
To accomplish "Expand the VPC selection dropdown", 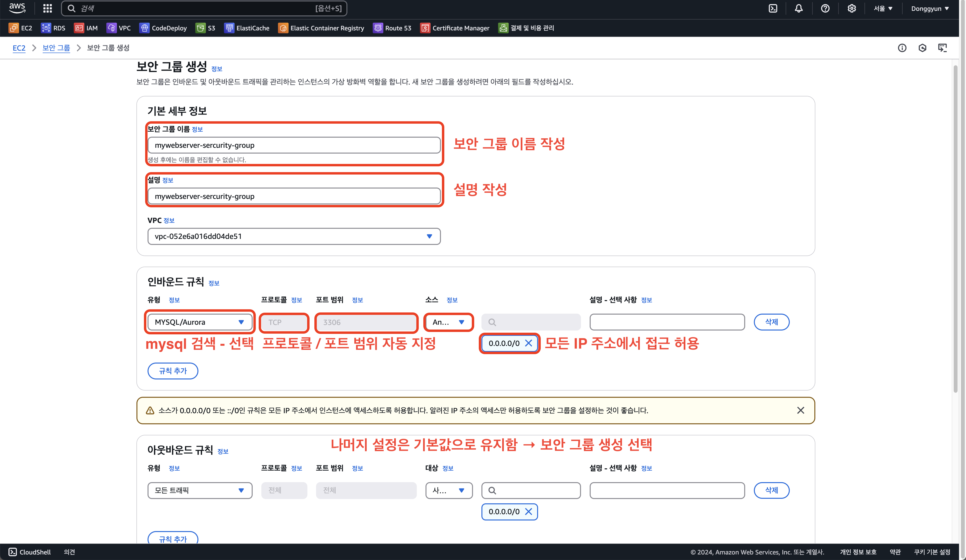I will (x=294, y=236).
